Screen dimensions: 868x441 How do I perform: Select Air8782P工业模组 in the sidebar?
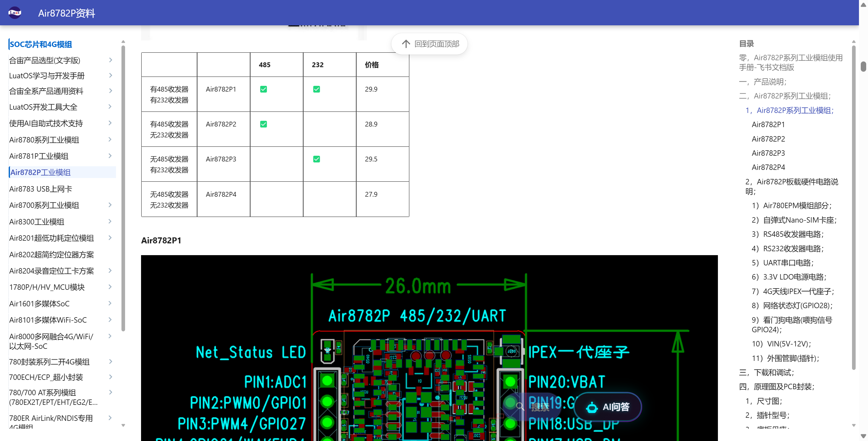tap(62, 173)
